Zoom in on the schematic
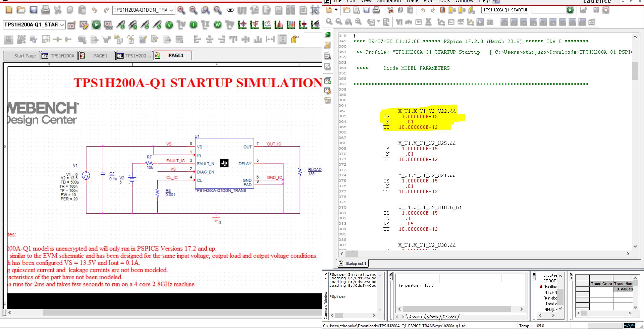The image size is (644, 329). (181, 10)
